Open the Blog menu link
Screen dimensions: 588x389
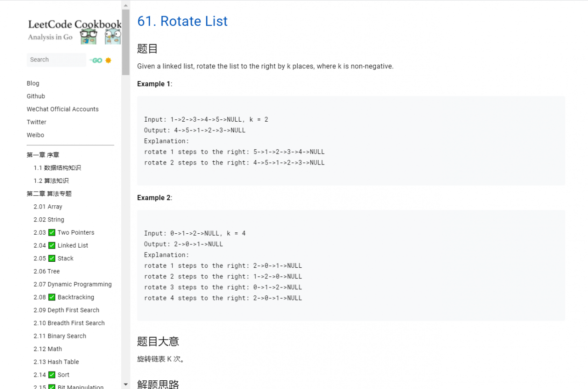(x=33, y=83)
